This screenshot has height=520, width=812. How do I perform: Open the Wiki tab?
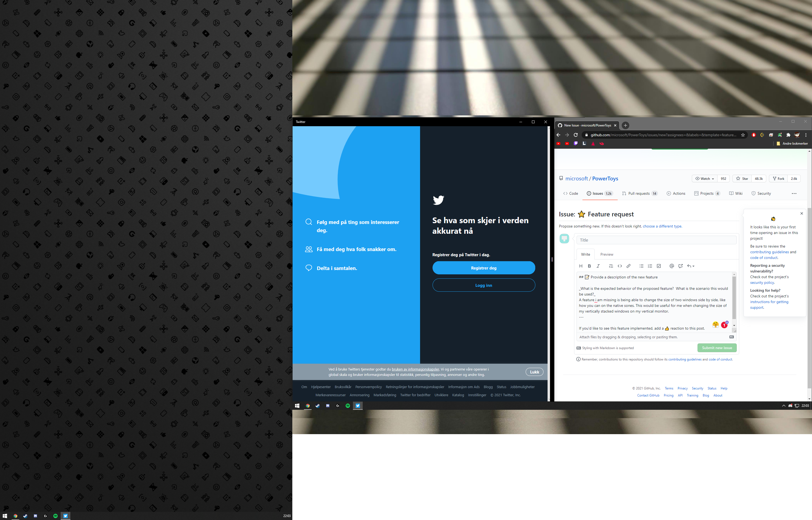click(735, 193)
